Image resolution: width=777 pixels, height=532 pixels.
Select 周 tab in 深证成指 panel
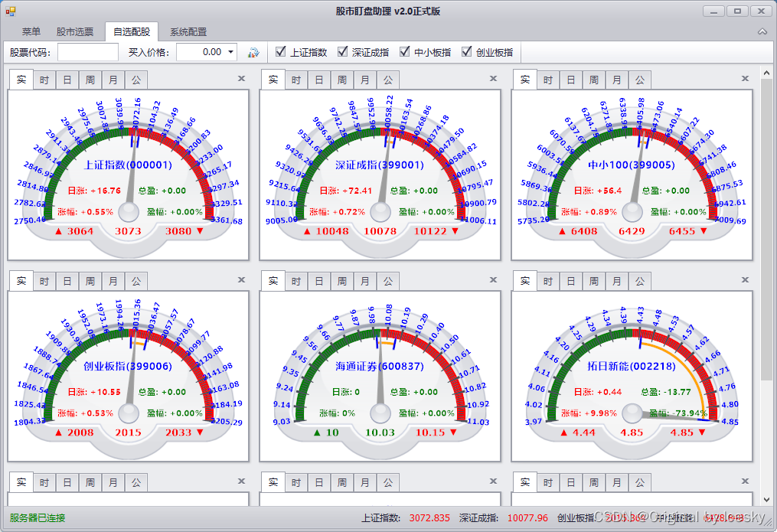click(342, 80)
